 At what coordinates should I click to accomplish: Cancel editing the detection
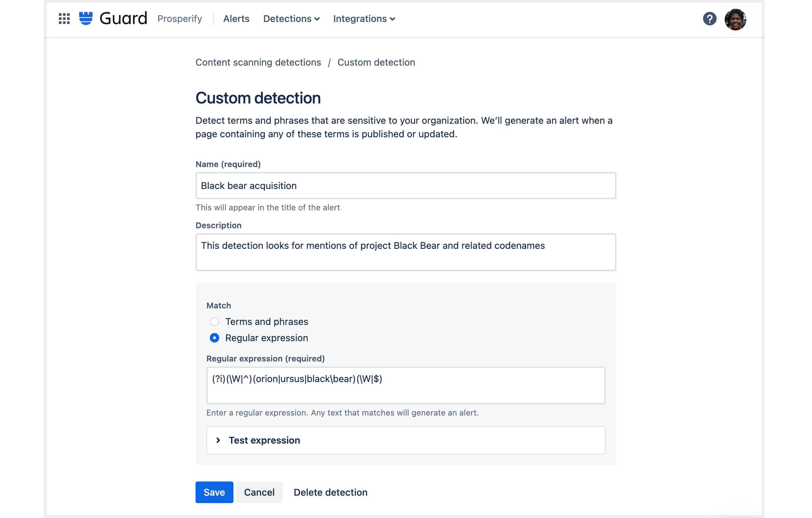(259, 492)
